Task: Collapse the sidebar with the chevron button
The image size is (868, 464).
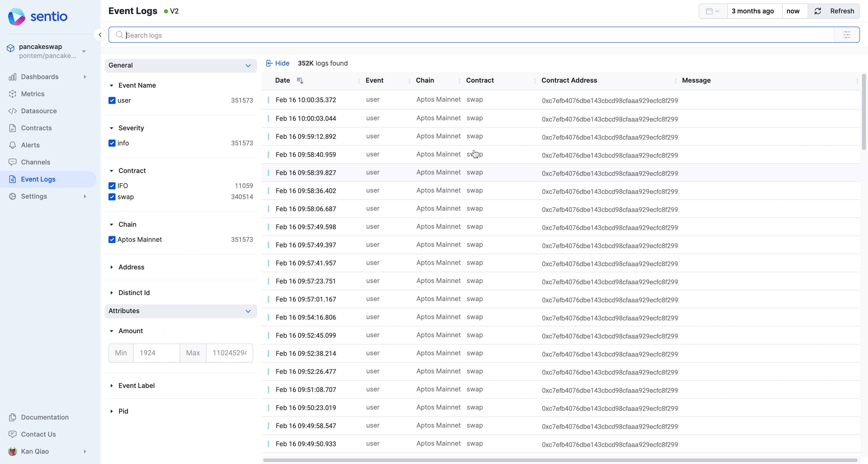Action: [x=100, y=35]
